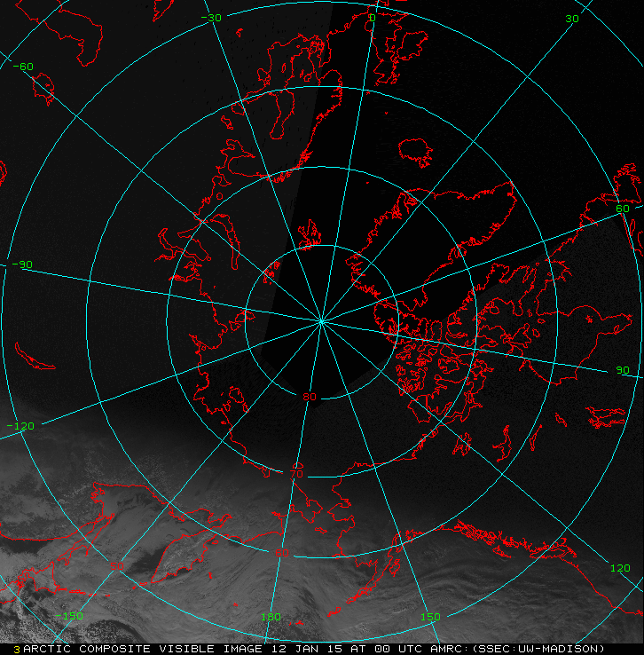Click the red 60 latitude label
Viewport: 644px width, 655px height.
pyautogui.click(x=282, y=553)
